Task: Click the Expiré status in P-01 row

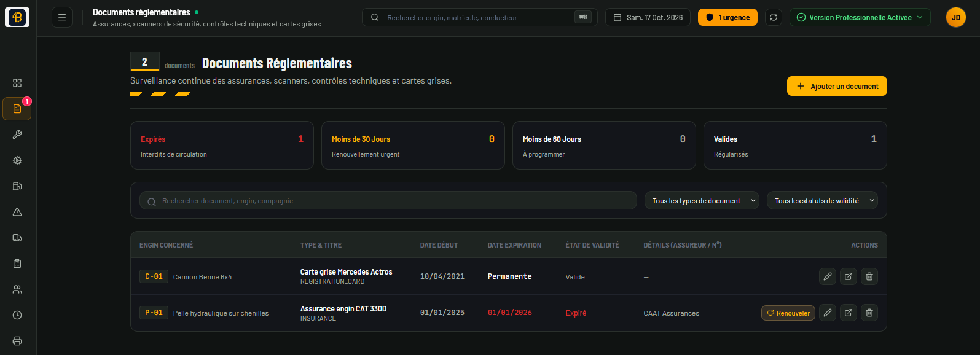Action: (576, 313)
